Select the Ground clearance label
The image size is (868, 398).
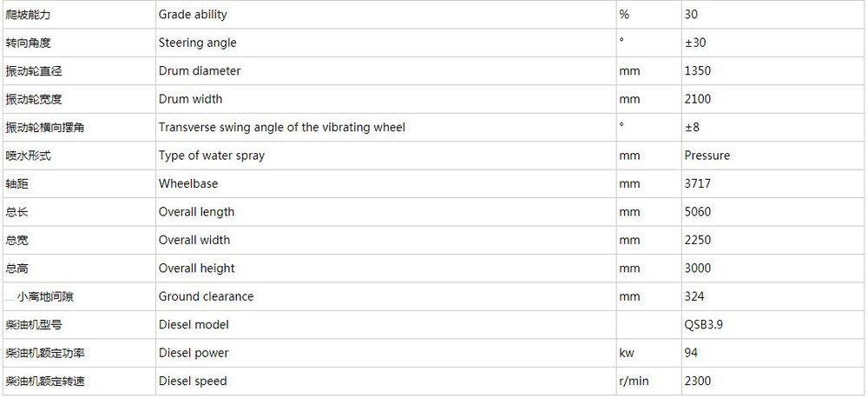click(x=206, y=296)
